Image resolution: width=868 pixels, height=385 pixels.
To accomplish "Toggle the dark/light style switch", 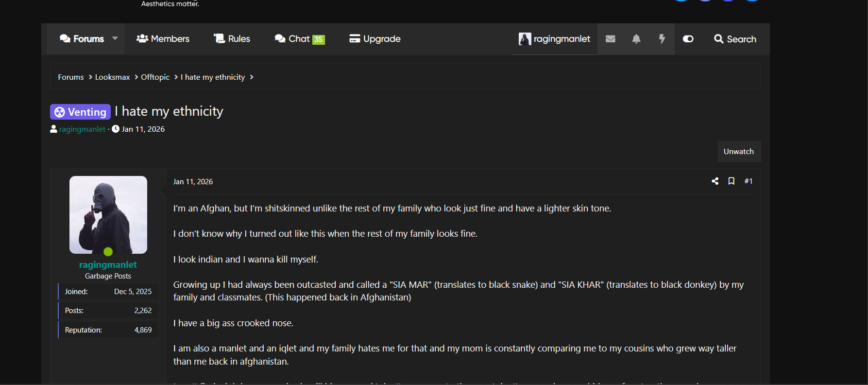I will [688, 39].
